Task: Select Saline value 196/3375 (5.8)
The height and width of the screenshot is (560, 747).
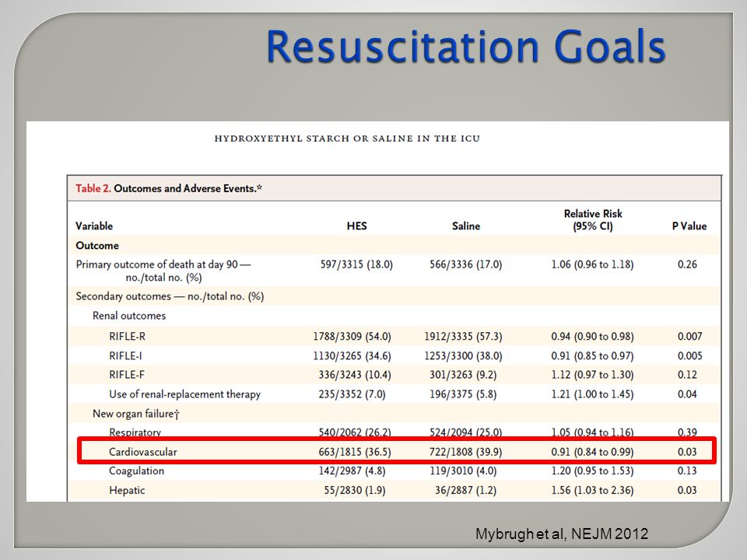Action: (463, 394)
